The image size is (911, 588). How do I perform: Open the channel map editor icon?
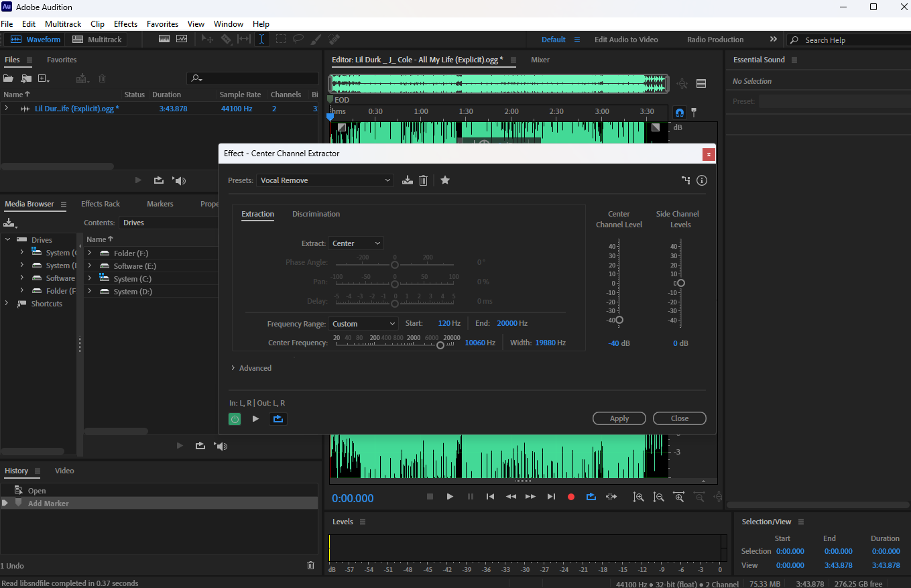click(686, 180)
